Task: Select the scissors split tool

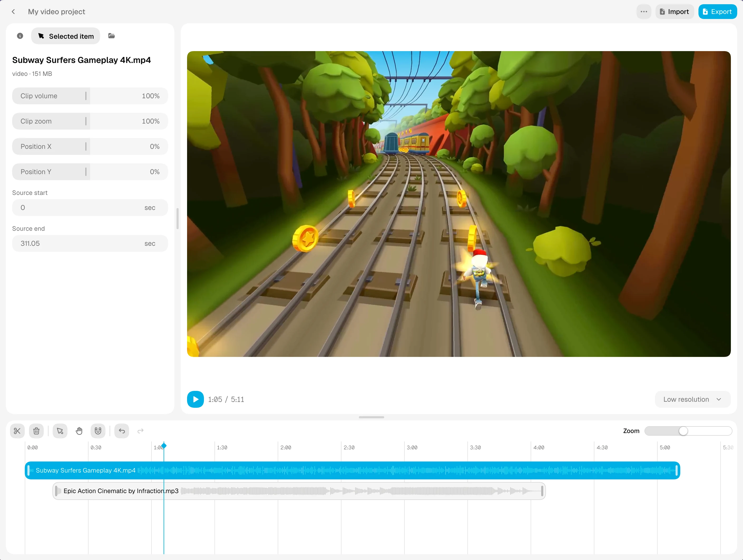Action: point(17,431)
